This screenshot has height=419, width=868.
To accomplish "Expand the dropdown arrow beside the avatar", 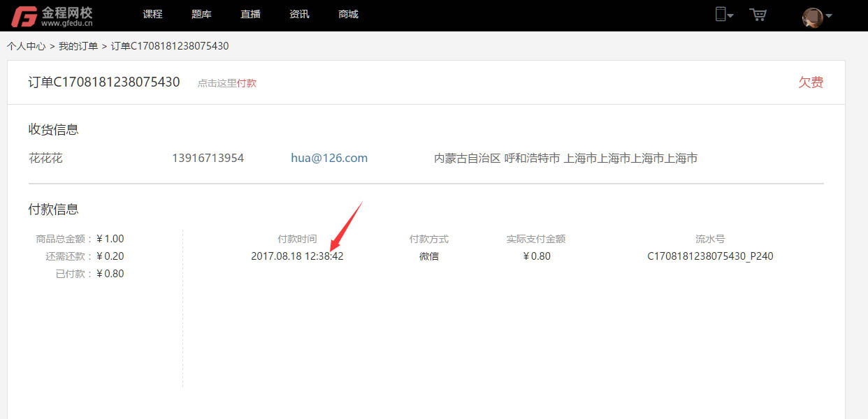I will click(829, 16).
